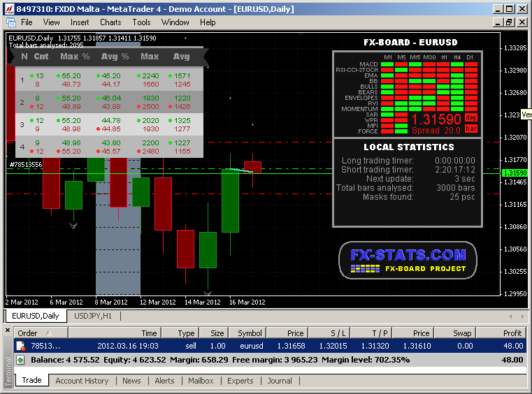Click the FX-STATS.COM logo banner
Screen dimensions: 532x394
click(408, 261)
